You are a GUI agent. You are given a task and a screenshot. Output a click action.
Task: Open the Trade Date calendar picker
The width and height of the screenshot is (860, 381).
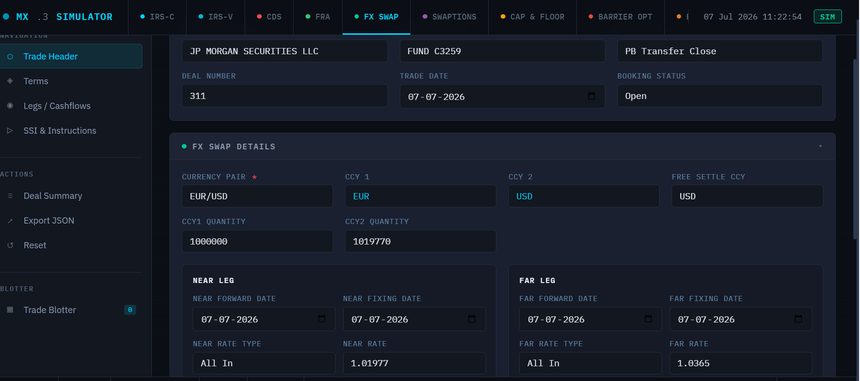[x=591, y=96]
